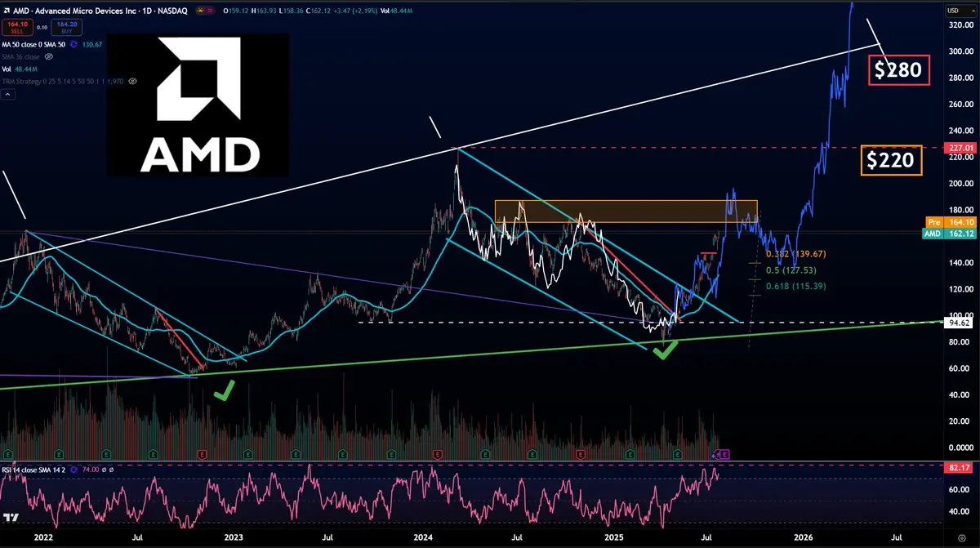
Task: Show the hidden SMA 36 close indicator
Action: (x=48, y=57)
